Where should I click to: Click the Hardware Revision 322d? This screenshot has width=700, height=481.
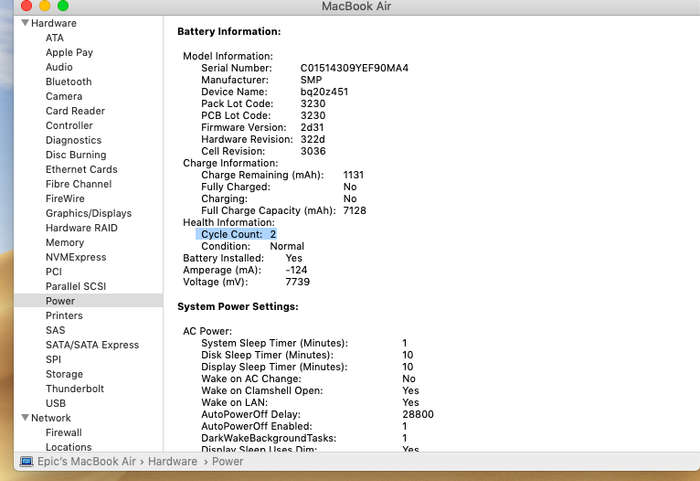pyautogui.click(x=312, y=139)
